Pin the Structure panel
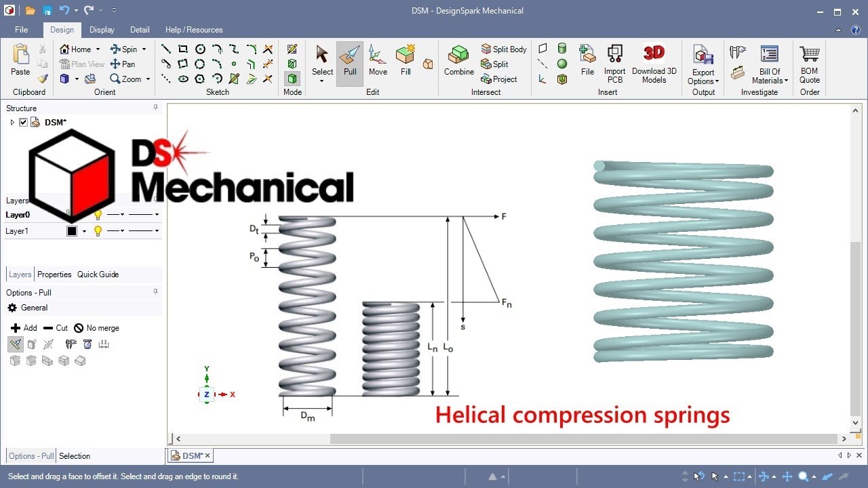868x488 pixels. tap(155, 108)
